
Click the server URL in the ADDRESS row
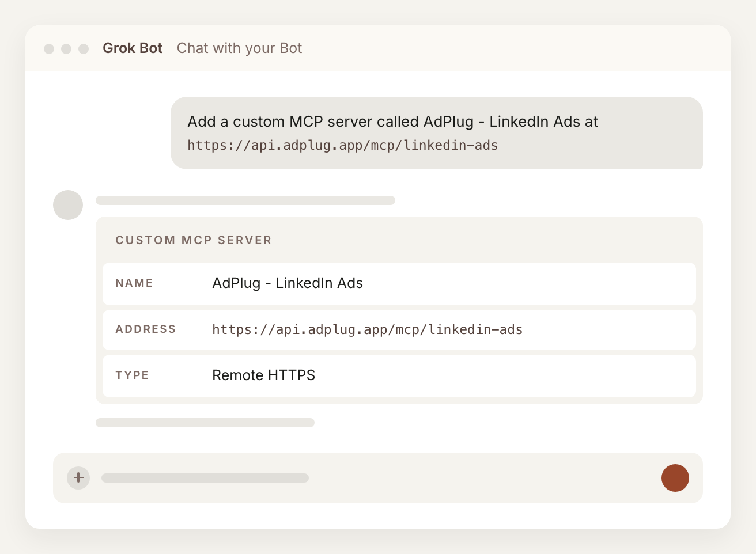click(368, 329)
